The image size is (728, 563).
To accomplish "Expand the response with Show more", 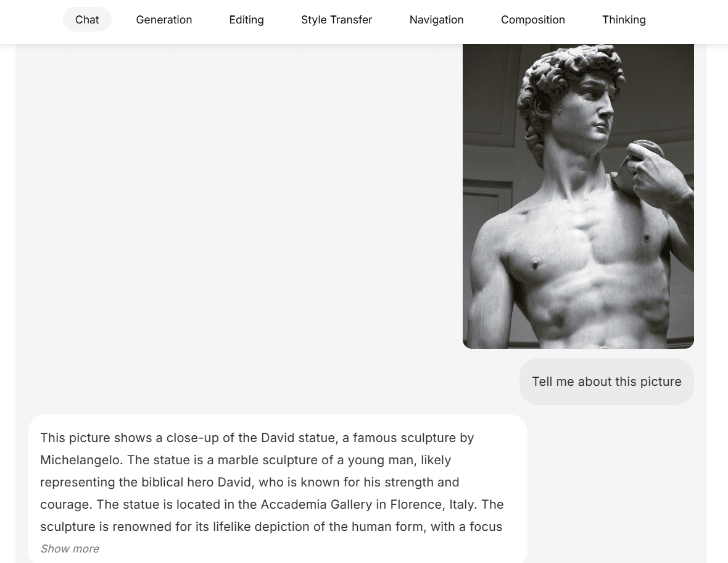I will coord(70,549).
